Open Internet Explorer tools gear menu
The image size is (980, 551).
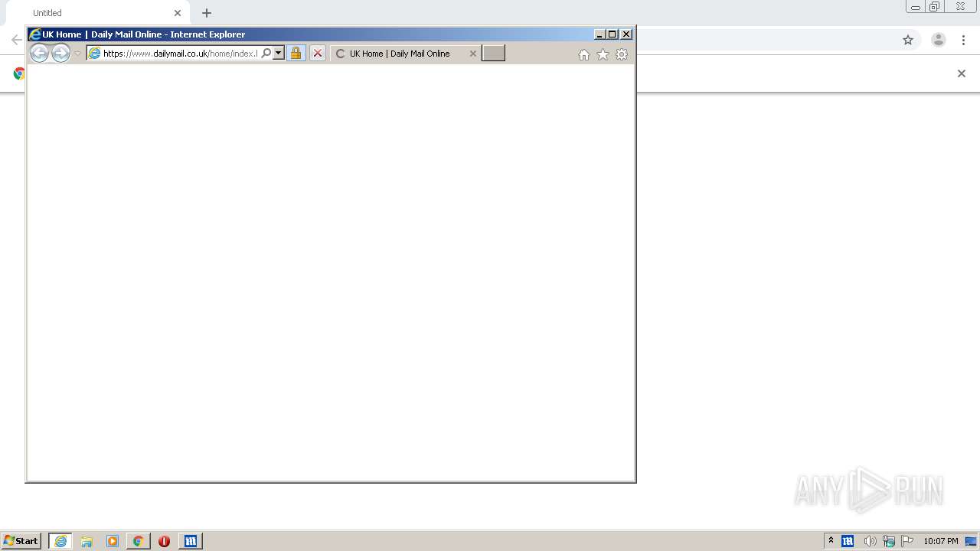(622, 54)
